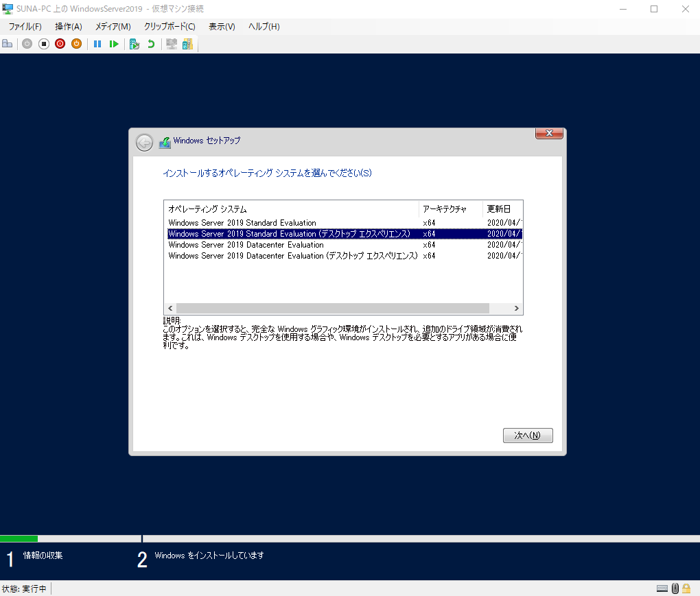
Task: Shut down the VM using the red icon
Action: [x=60, y=44]
